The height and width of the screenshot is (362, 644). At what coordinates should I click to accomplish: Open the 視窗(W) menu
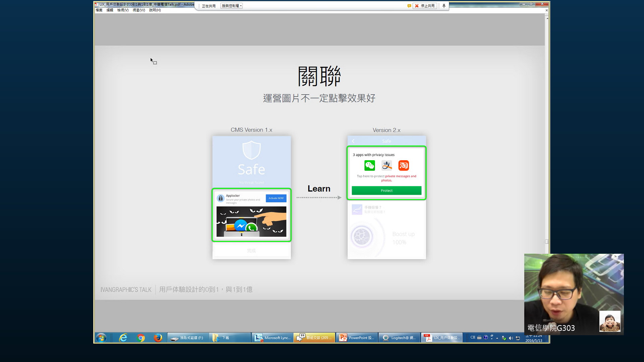click(139, 10)
